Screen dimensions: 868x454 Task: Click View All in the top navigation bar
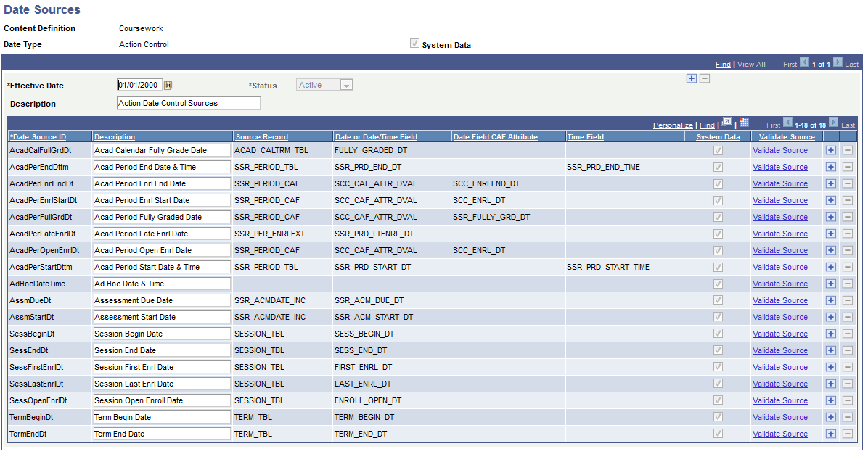tap(751, 64)
